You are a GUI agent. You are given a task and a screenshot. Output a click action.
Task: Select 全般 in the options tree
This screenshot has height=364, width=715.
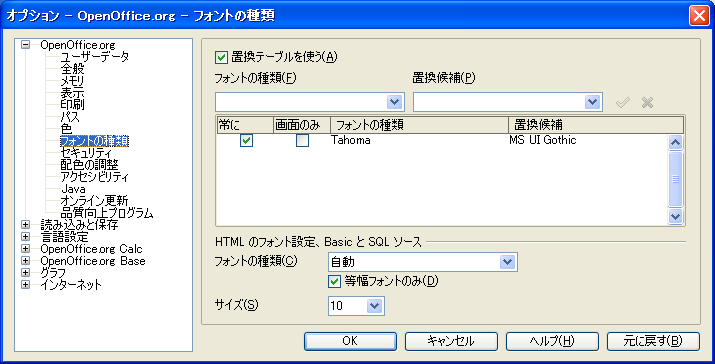pos(72,69)
